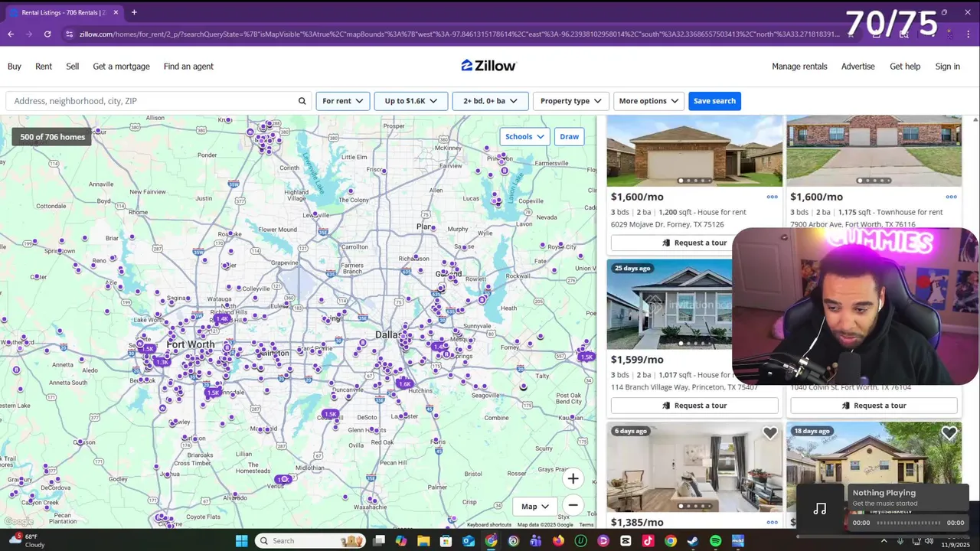
Task: Click the Advertise nav link
Action: pos(857,67)
